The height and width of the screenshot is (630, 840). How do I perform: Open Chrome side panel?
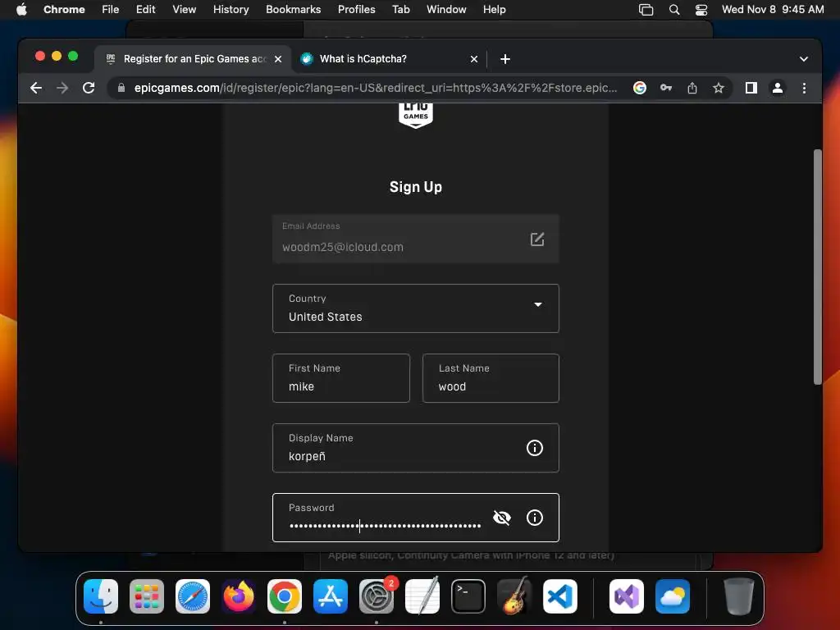[x=751, y=88]
